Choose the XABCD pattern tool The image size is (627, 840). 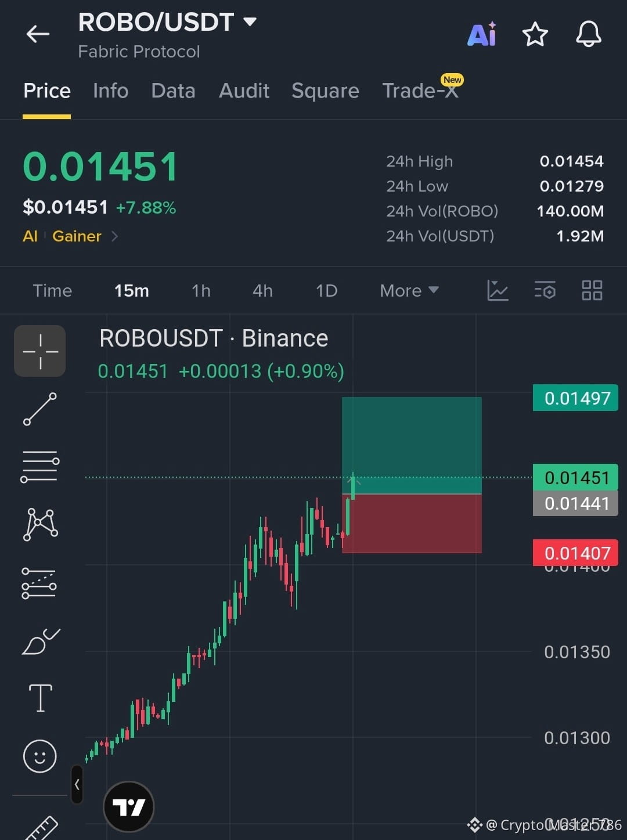coord(40,524)
